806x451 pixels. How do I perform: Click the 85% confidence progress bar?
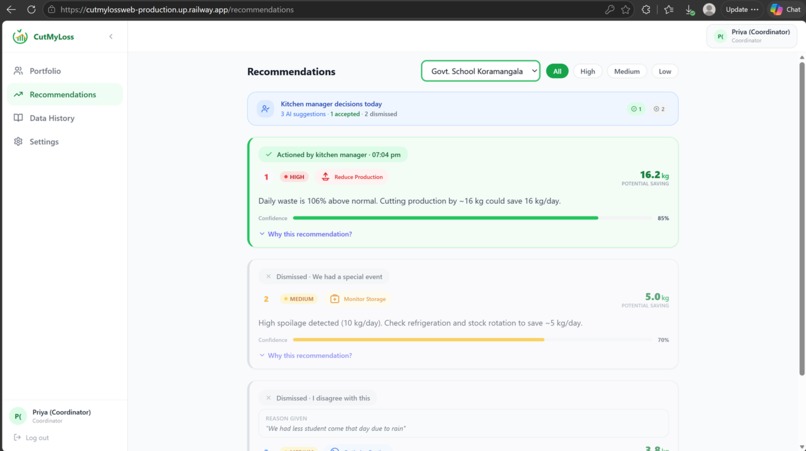point(472,218)
